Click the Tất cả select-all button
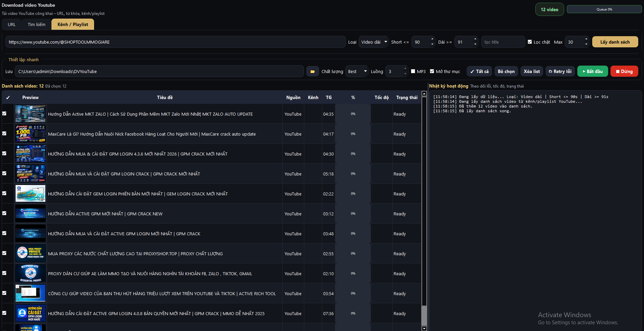Image resolution: width=644 pixels, height=331 pixels. (x=479, y=71)
